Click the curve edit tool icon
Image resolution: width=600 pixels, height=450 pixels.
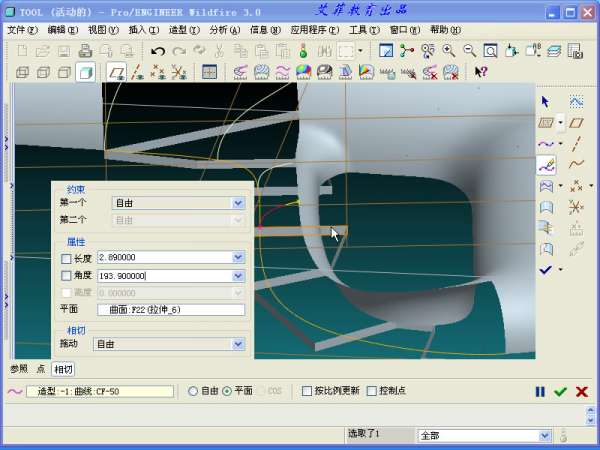tap(546, 165)
